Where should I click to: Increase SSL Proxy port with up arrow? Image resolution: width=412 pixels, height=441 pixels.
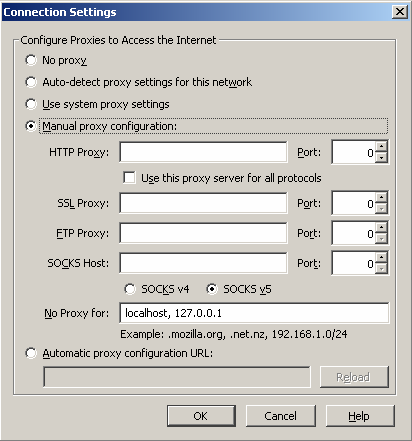coord(381,197)
